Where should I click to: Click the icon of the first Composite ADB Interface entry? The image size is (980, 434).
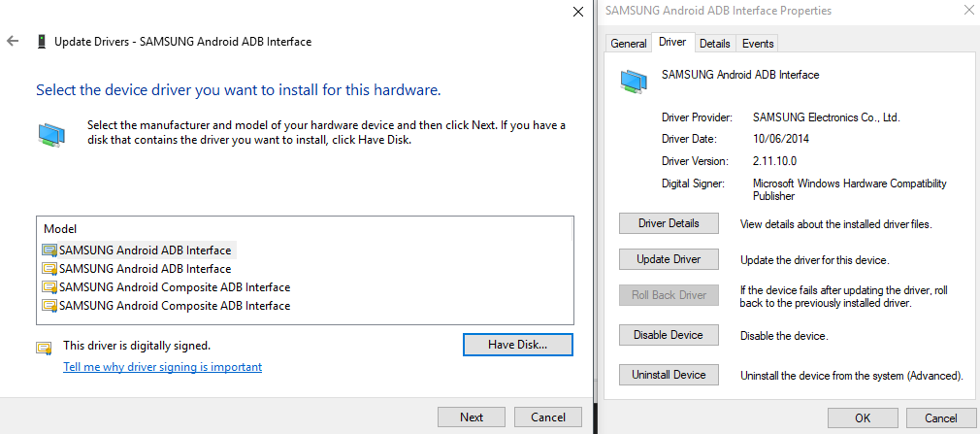point(49,287)
